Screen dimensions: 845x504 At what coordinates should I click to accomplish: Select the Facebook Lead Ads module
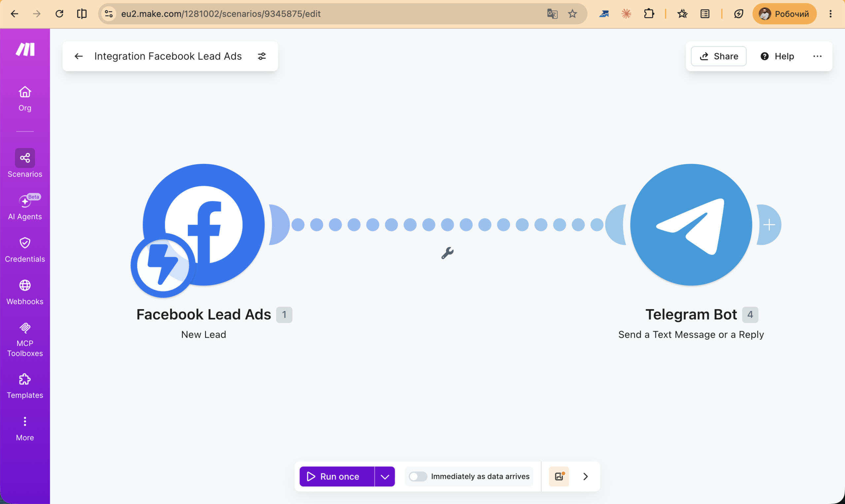coord(204,225)
